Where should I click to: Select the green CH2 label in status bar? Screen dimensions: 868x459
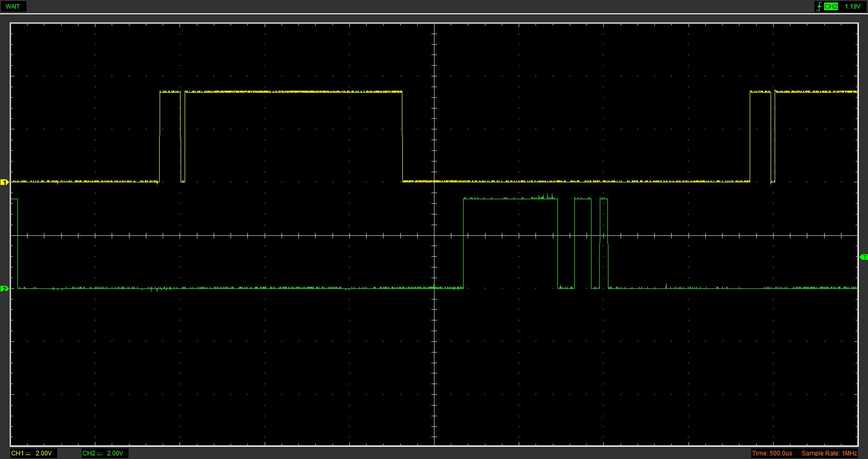point(89,453)
